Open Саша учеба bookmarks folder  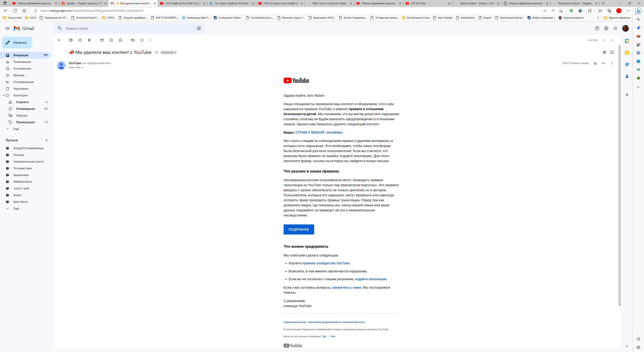click(12, 18)
